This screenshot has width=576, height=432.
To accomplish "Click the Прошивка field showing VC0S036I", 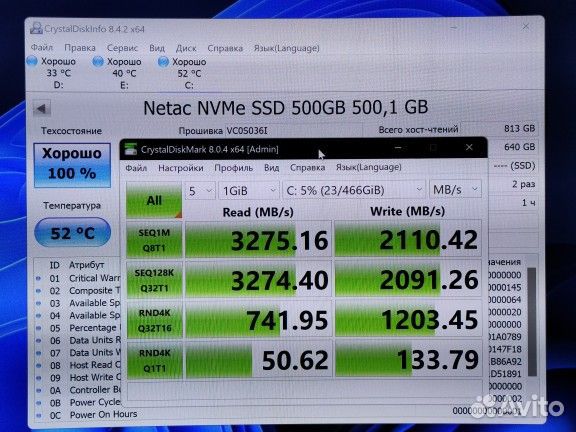I will pyautogui.click(x=293, y=130).
